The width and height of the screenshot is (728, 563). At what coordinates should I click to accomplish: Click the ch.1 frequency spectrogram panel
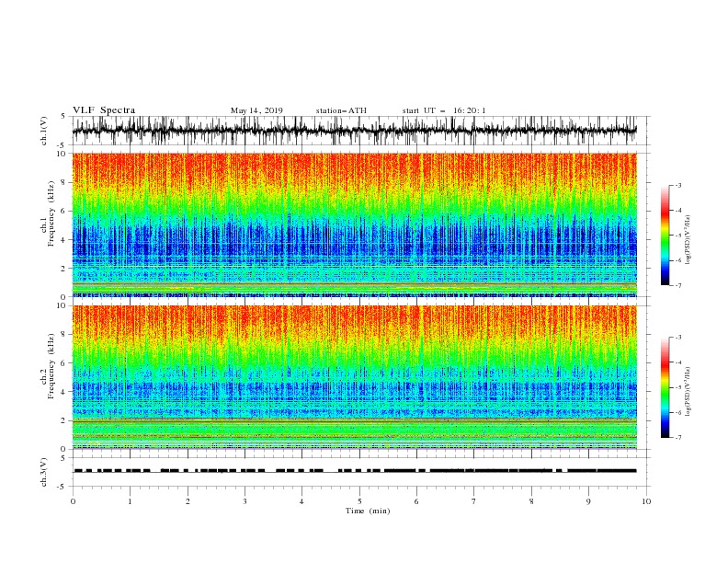tap(354, 224)
